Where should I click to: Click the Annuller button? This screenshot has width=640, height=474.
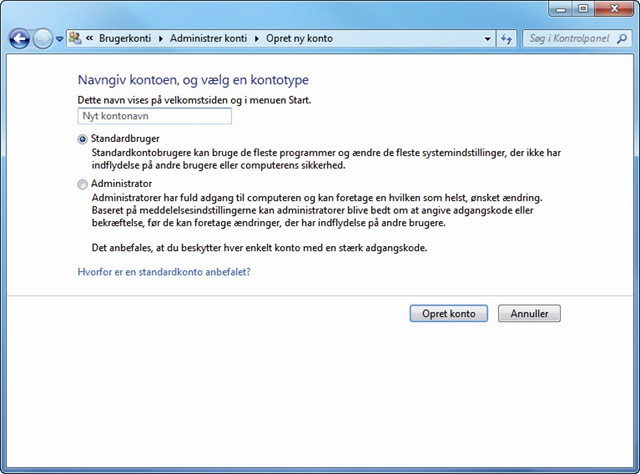click(529, 314)
